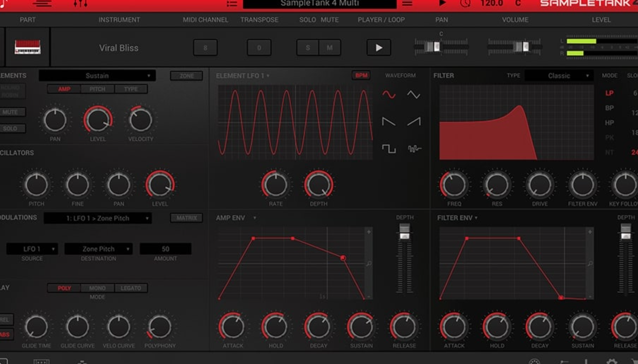Click the SampleTank 4 Multi preset name
The width and height of the screenshot is (638, 364).
click(x=319, y=4)
